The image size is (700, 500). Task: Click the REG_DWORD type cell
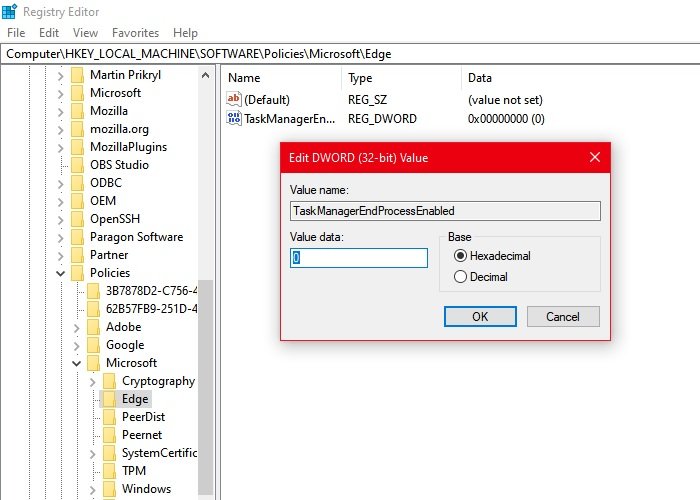click(382, 119)
